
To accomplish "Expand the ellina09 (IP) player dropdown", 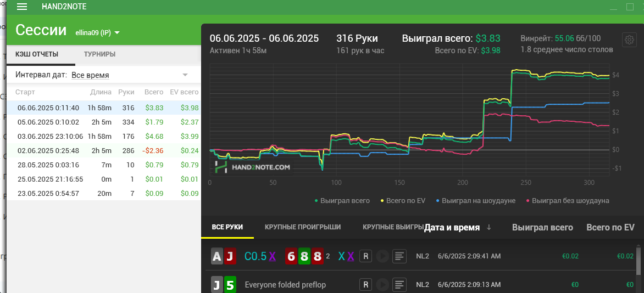I will click(x=97, y=33).
